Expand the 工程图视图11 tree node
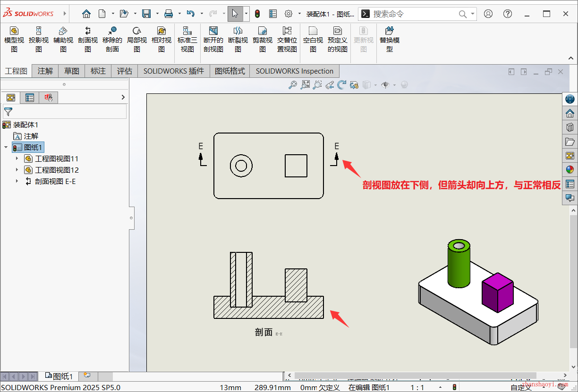Image resolution: width=578 pixels, height=392 pixels. coord(17,158)
